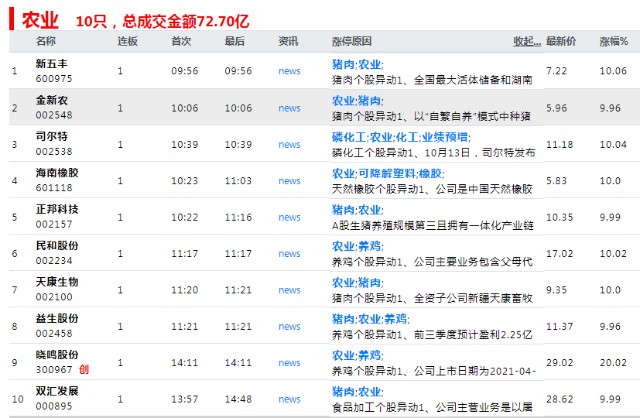The image size is (640, 418).
Task: Sort by 首次 column header
Action: (181, 41)
